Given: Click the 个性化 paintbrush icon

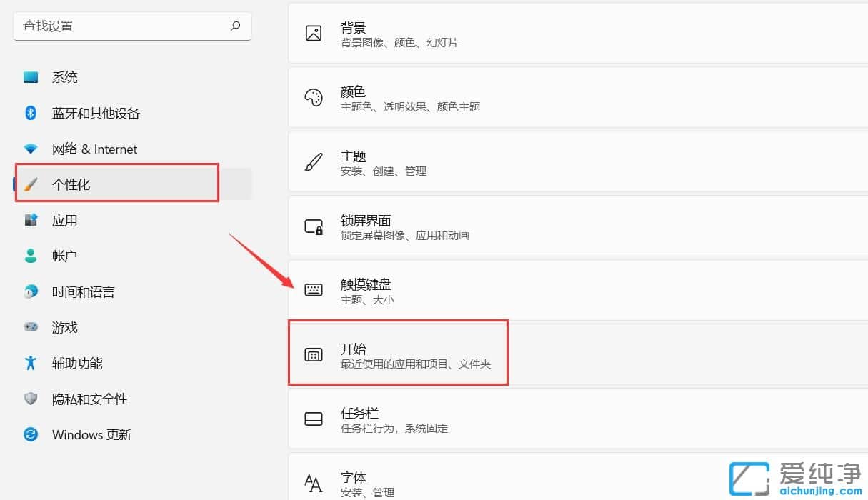Looking at the screenshot, I should pos(31,185).
